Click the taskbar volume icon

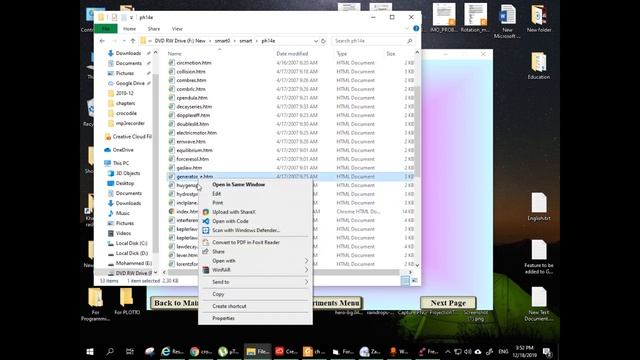pyautogui.click(x=468, y=351)
